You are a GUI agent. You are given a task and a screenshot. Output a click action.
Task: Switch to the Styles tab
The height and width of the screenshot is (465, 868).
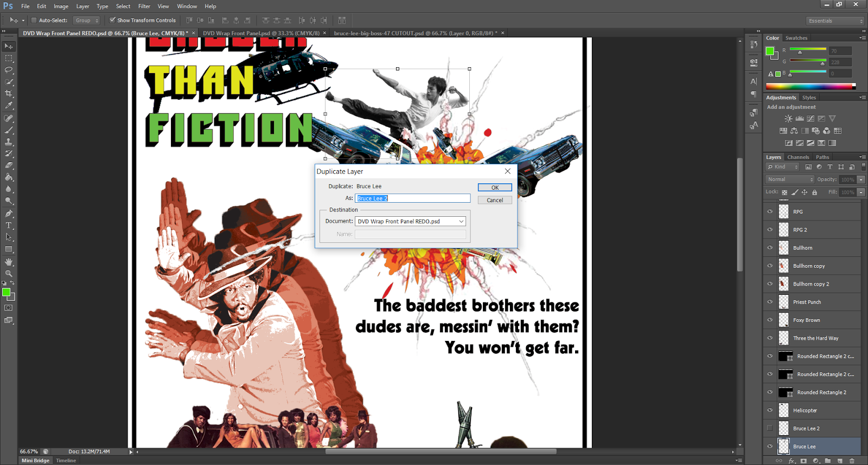tap(809, 98)
